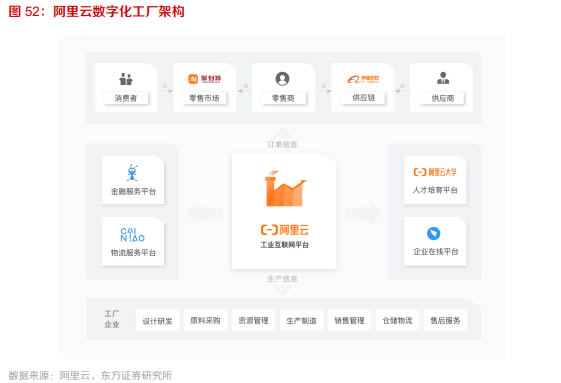This screenshot has width=561, height=383.
Task: Select the 零售商 label
Action: coord(283,98)
